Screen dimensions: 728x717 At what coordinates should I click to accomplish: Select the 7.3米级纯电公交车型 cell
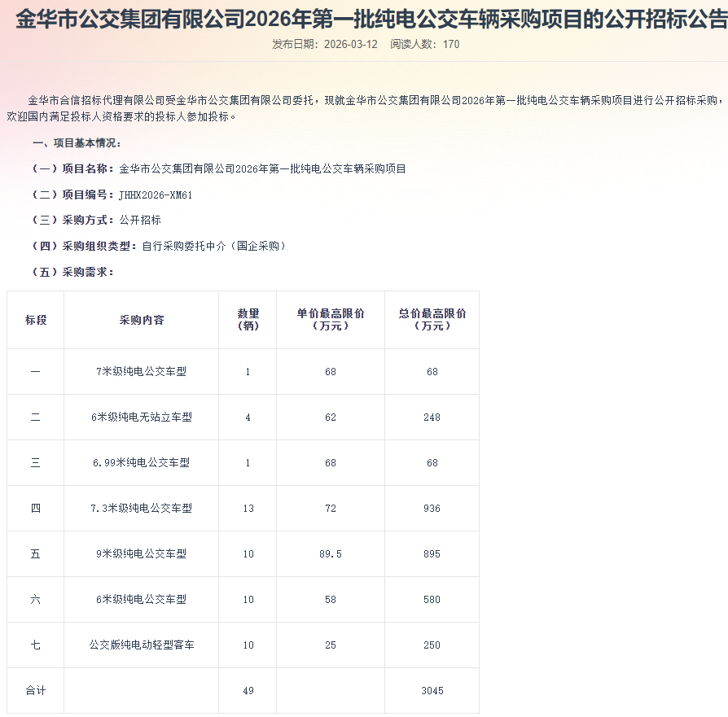[x=140, y=508]
